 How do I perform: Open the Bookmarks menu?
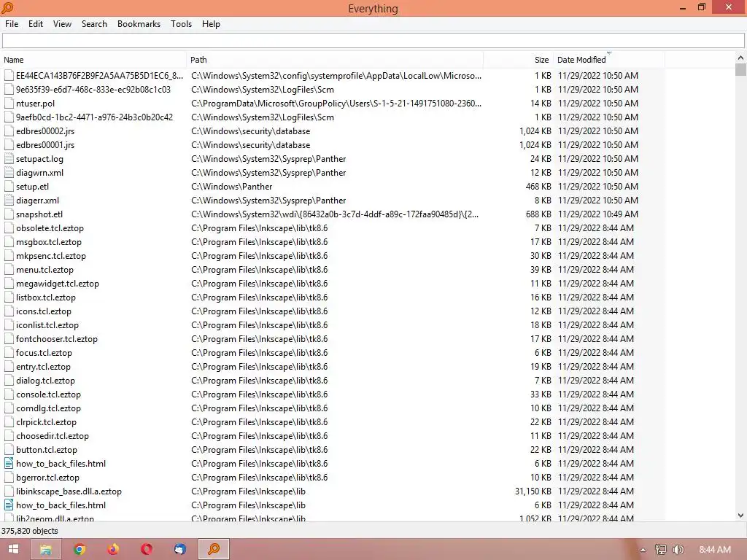coord(139,24)
